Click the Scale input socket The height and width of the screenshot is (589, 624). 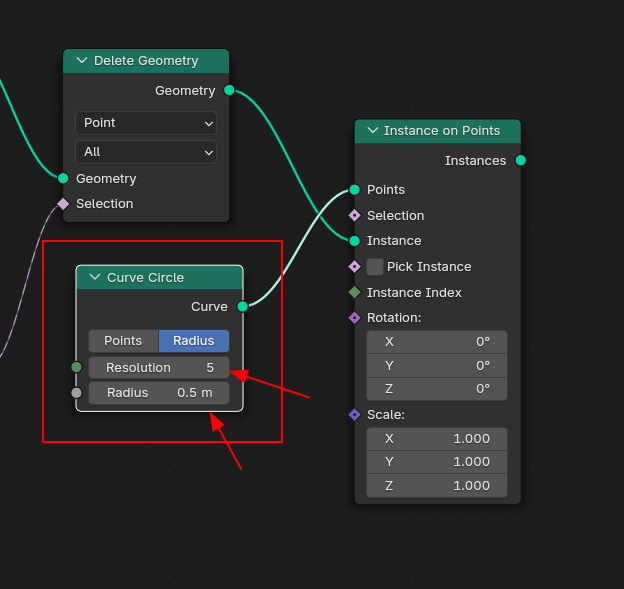[x=355, y=415]
